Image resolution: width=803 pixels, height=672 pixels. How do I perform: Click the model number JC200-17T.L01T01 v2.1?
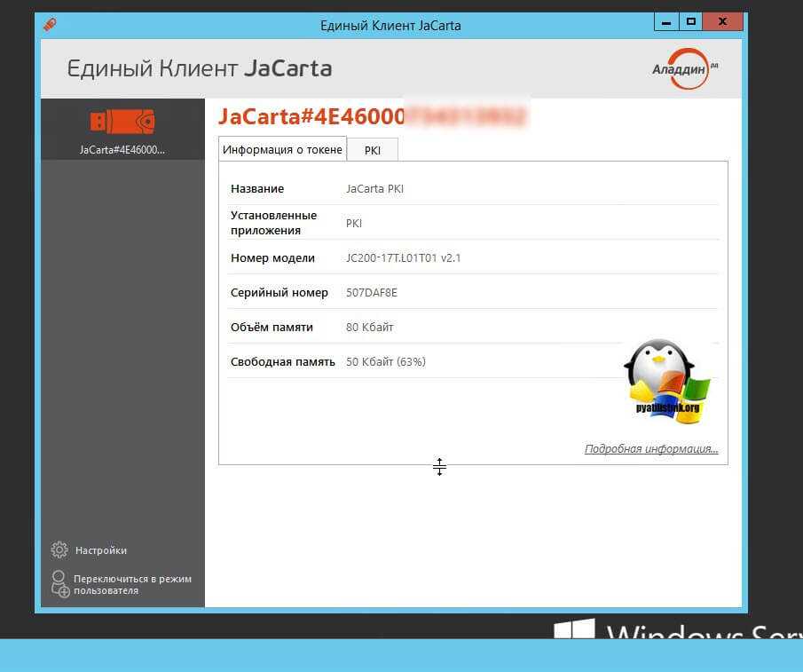click(x=403, y=258)
